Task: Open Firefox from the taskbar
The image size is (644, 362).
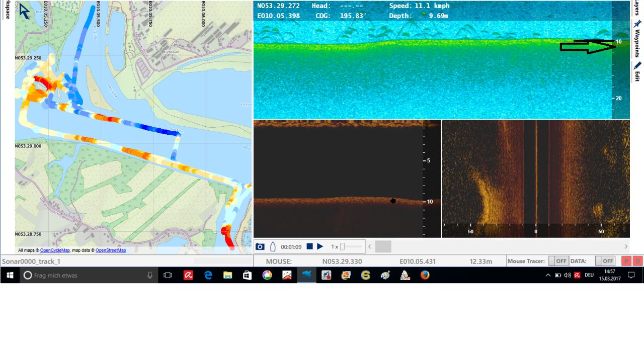Action: tap(425, 275)
